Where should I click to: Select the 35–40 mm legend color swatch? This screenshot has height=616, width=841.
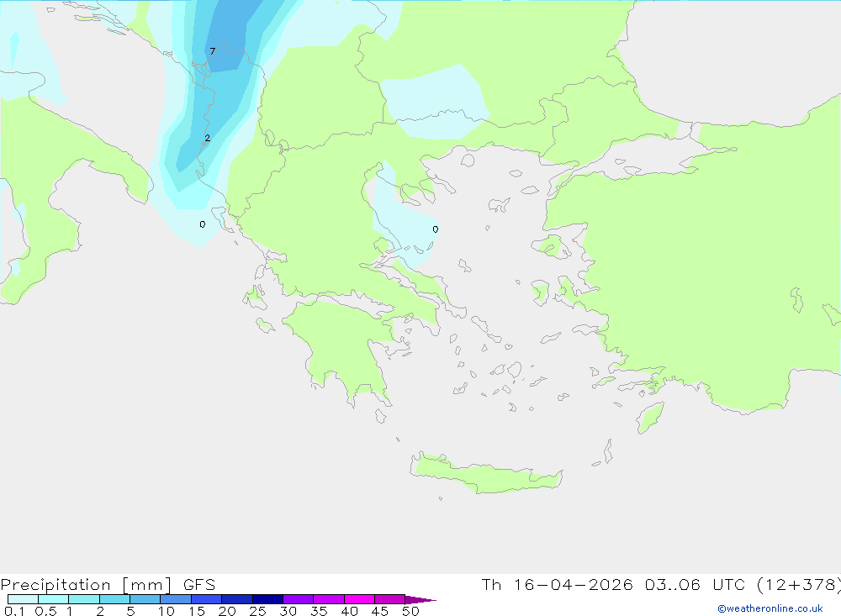tap(329, 599)
